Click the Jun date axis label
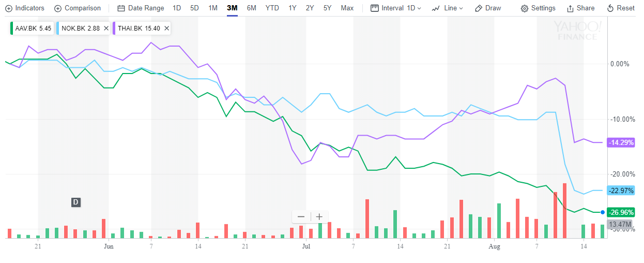Image resolution: width=644 pixels, height=263 pixels. [x=109, y=246]
